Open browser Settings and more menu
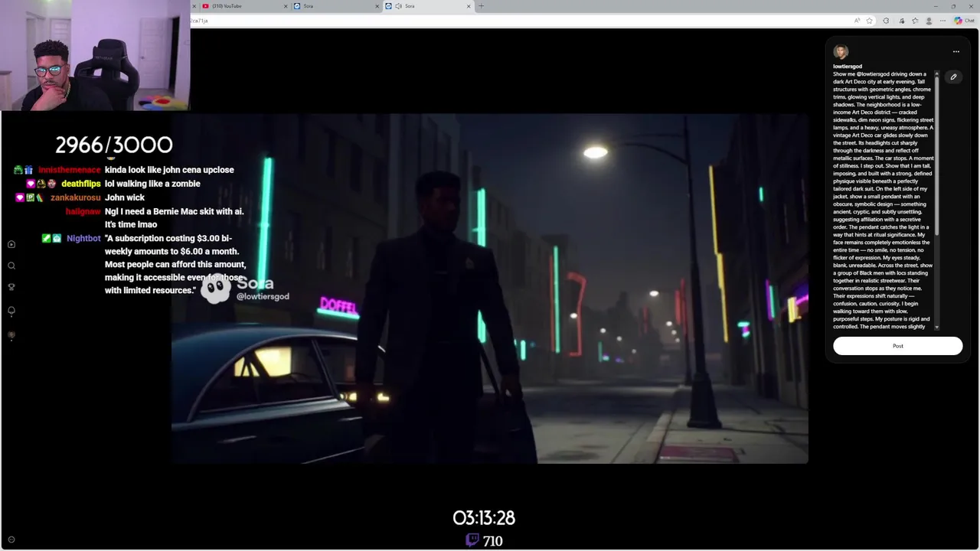Screen dimensions: 980x551 point(943,21)
